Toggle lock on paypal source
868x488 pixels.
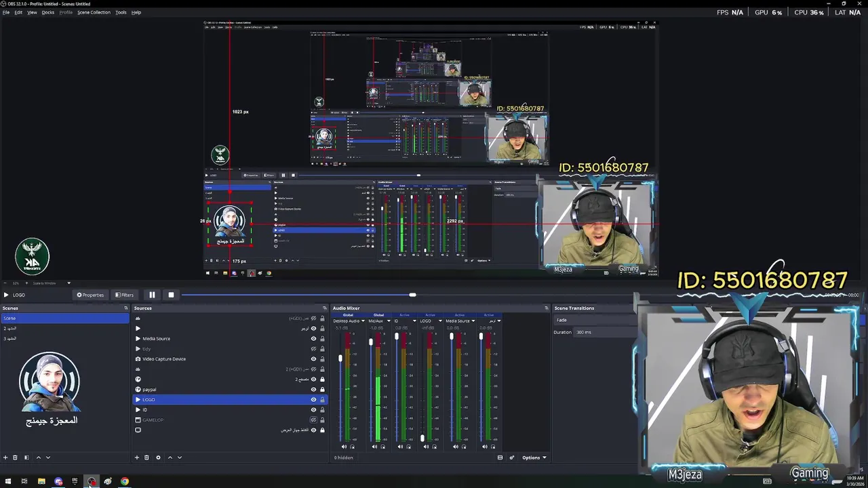click(322, 390)
